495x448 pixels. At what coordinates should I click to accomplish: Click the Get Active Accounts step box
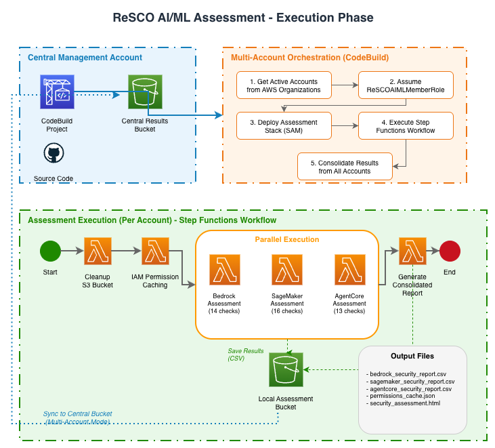(284, 85)
